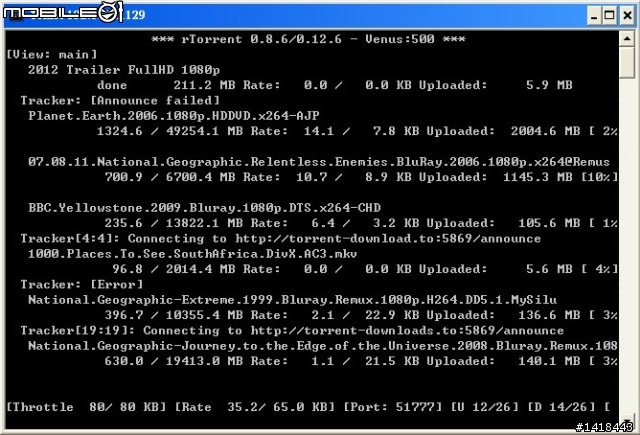Click the 'done 211.2 MB' stats line
The image size is (640, 435).
[335, 85]
